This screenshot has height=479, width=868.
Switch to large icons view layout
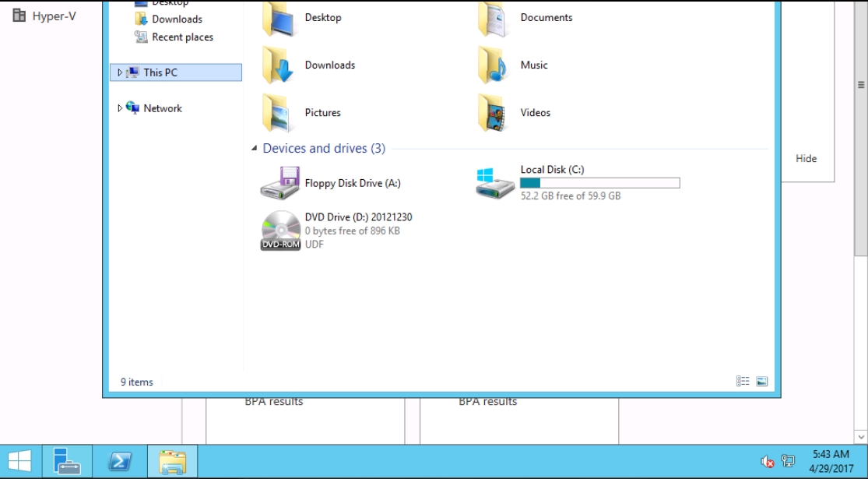click(762, 382)
